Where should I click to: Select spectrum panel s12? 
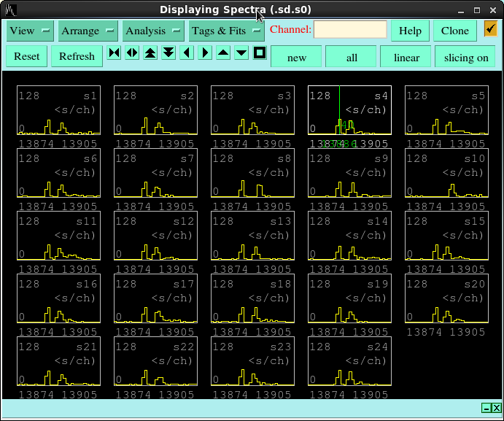tap(156, 236)
